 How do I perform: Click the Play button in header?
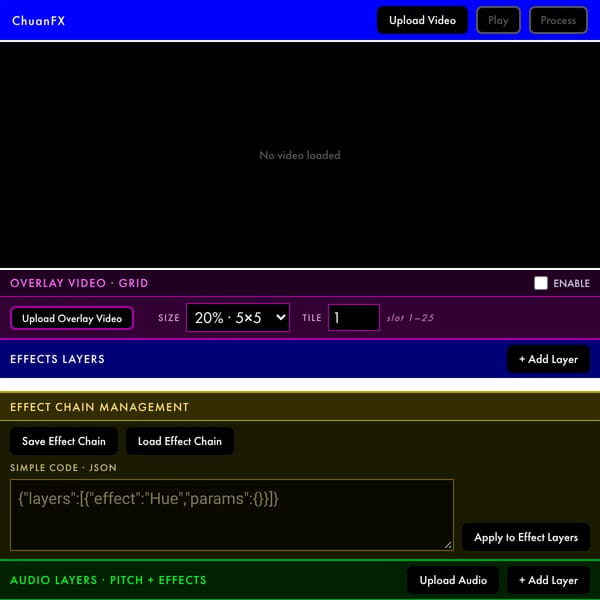tap(498, 20)
